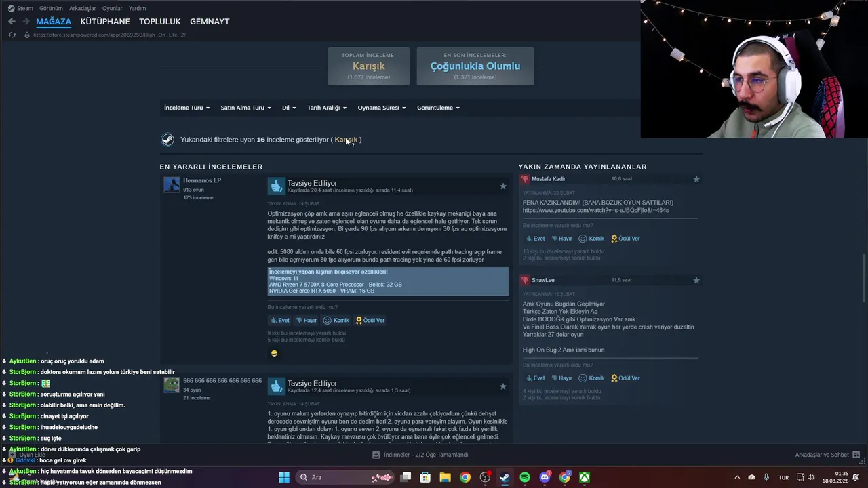
Task: Open the 666 666 666 666 666 666 666 username link
Action: point(222,381)
